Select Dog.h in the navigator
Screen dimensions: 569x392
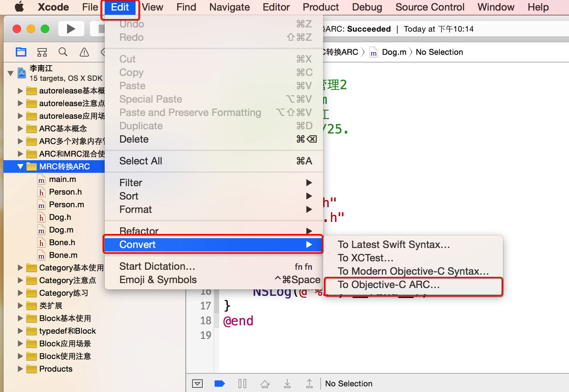60,217
